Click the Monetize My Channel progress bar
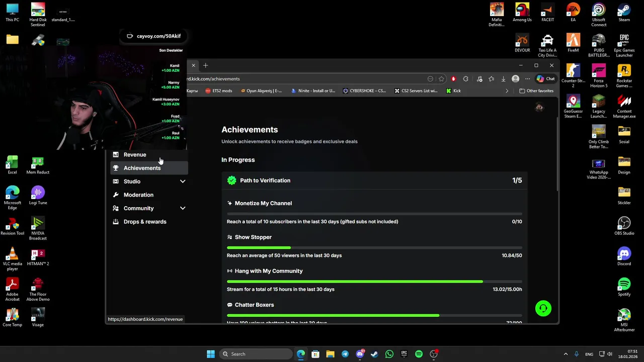This screenshot has height=362, width=644. pyautogui.click(x=374, y=214)
